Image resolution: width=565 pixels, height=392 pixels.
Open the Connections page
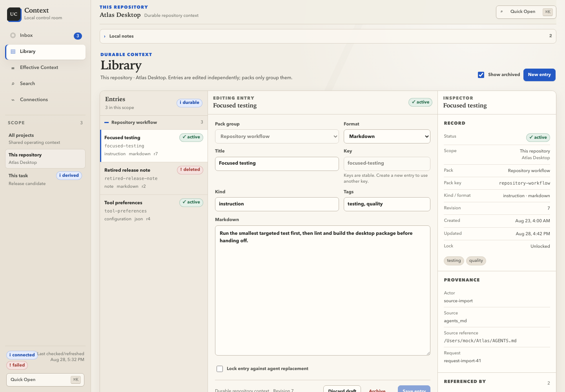tap(46, 100)
